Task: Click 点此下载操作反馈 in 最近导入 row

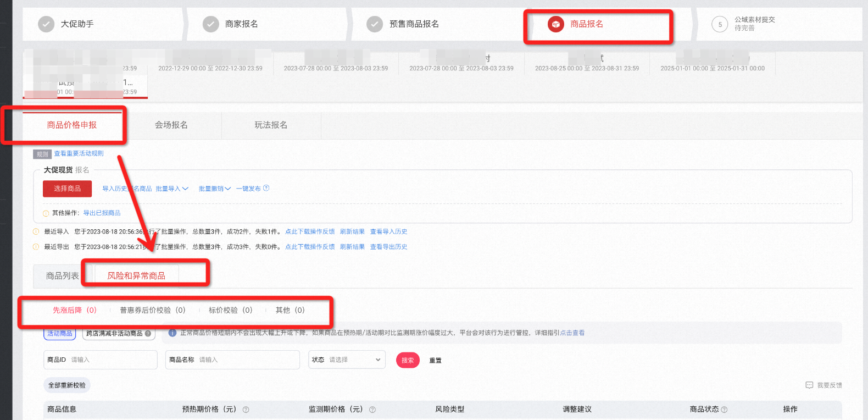Action: 310,231
